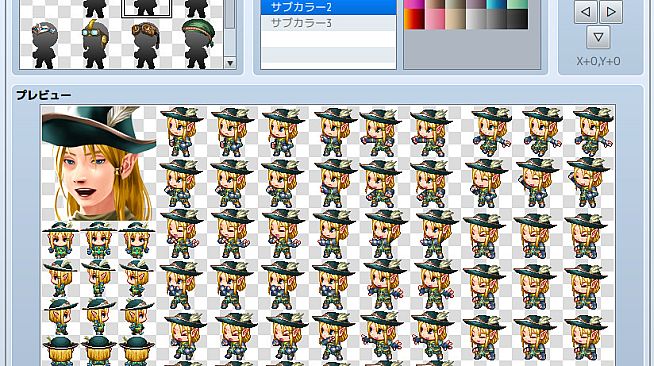Click the プレビュー section label
This screenshot has height=366, width=654.
(x=44, y=95)
